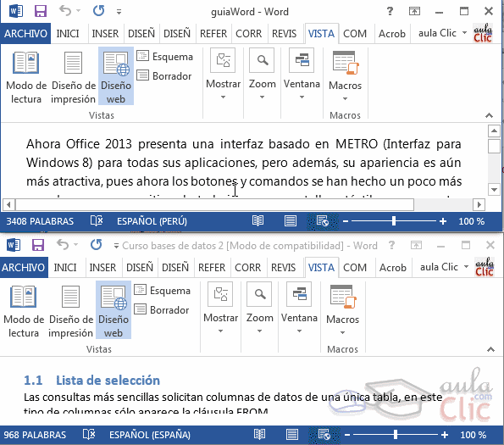This screenshot has width=504, height=445.
Task: Click read mode icon in Curso bases status bar
Action: pos(259,435)
